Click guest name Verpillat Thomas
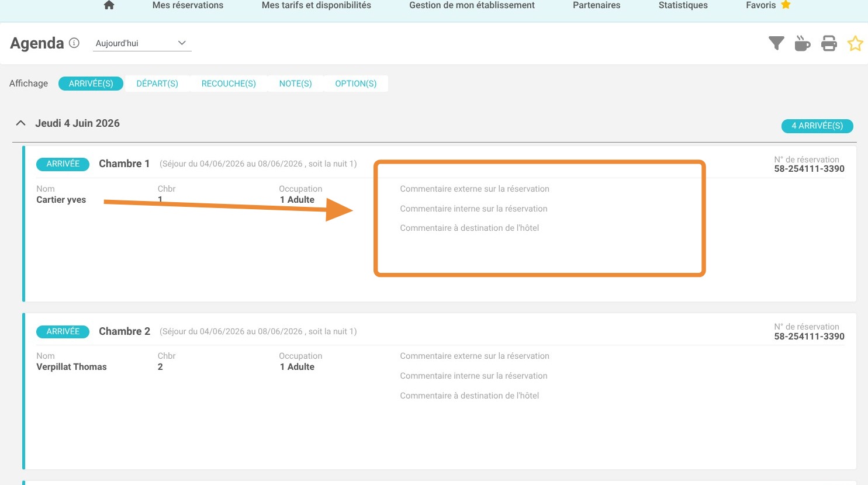Viewport: 868px width, 485px height. click(71, 367)
